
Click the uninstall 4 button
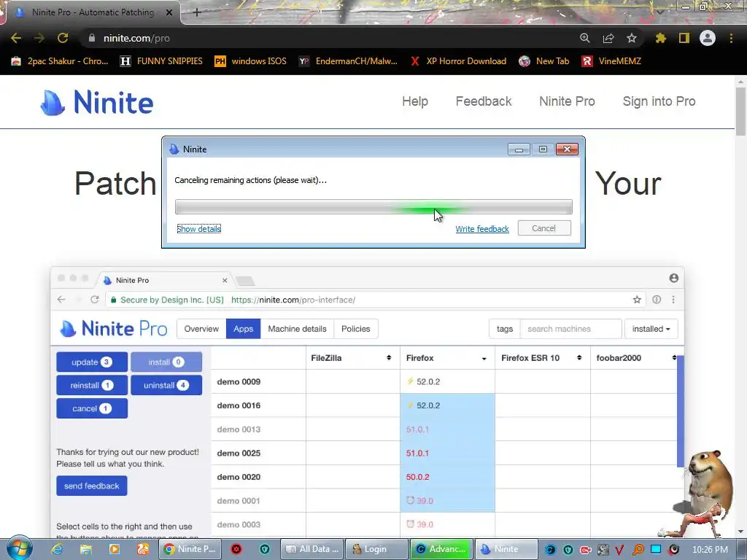[x=166, y=385]
